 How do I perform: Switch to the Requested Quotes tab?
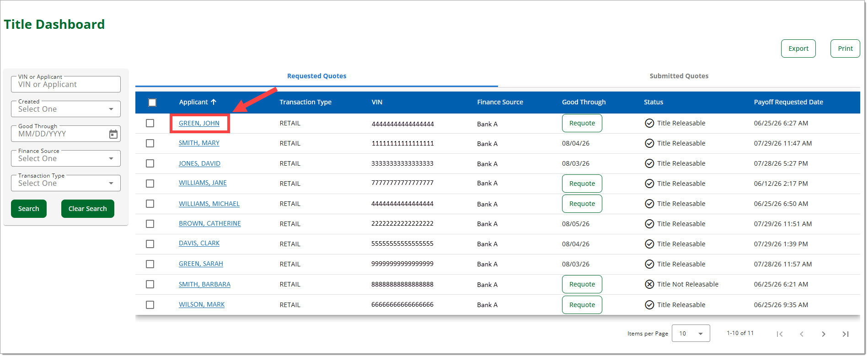click(x=316, y=76)
